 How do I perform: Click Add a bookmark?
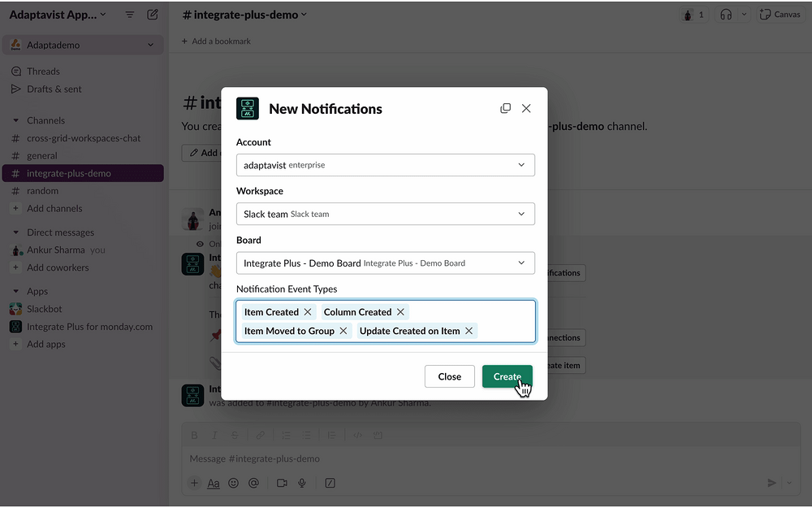click(x=216, y=41)
